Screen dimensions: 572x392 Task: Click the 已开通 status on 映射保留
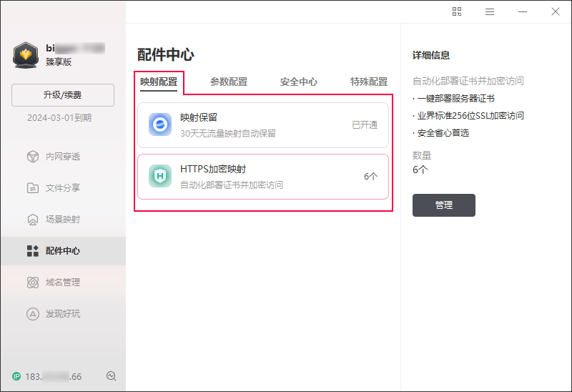tap(365, 125)
